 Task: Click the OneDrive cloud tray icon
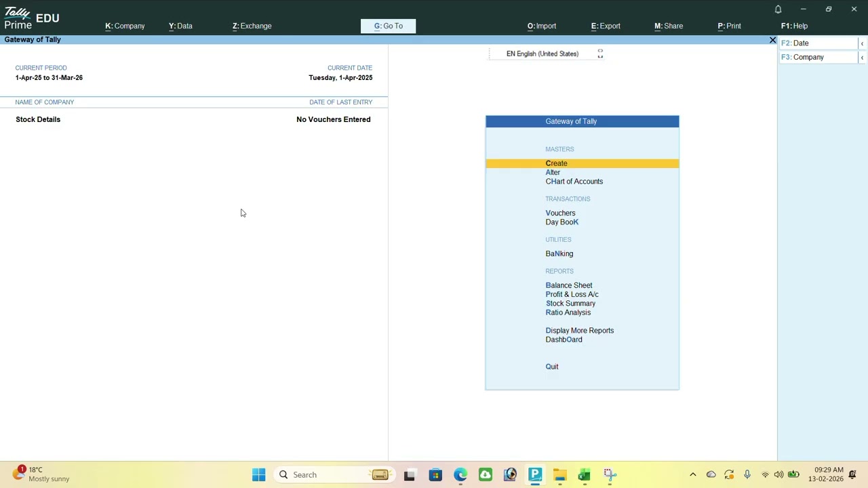point(711,475)
